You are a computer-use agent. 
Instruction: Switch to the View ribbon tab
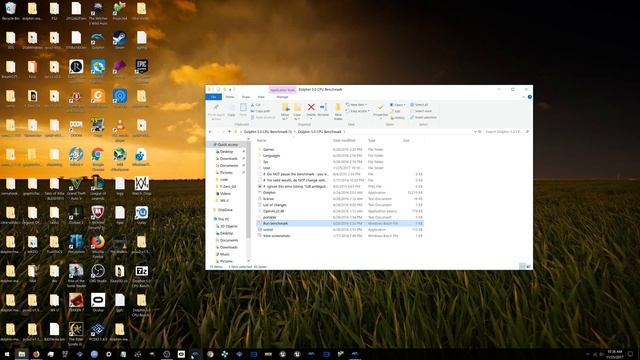(x=261, y=97)
